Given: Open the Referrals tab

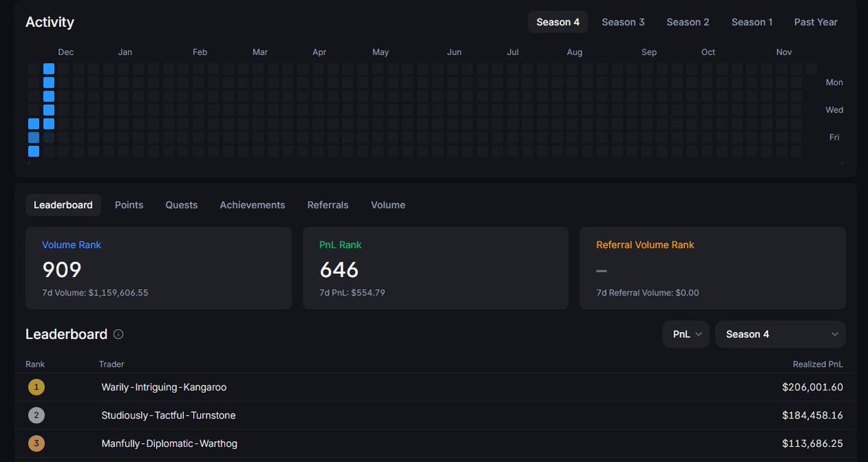Looking at the screenshot, I should tap(328, 205).
